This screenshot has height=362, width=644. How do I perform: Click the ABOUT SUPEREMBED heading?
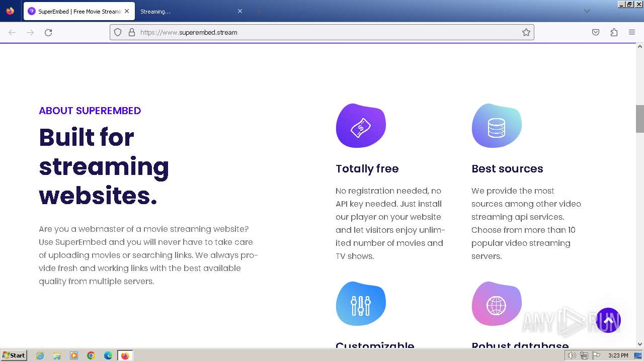tap(90, 111)
